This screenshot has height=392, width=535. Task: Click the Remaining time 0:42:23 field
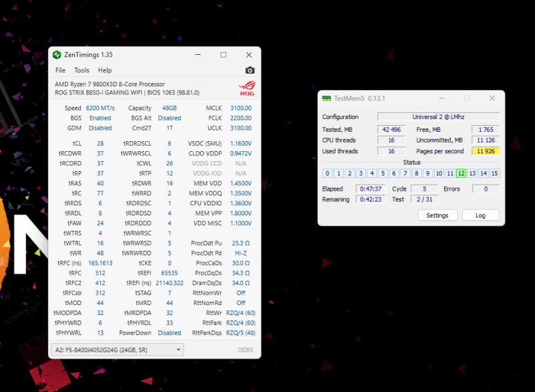(370, 199)
